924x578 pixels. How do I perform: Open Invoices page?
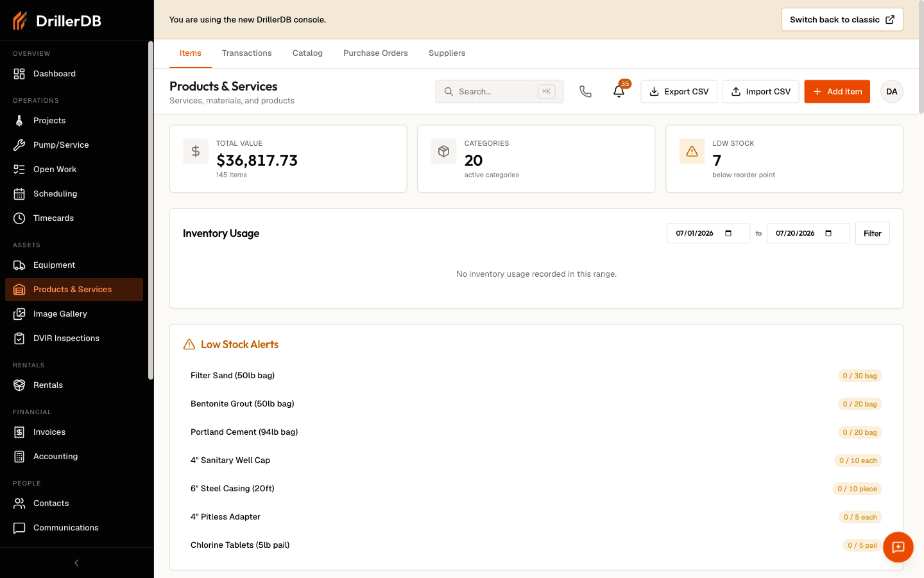(x=74, y=432)
